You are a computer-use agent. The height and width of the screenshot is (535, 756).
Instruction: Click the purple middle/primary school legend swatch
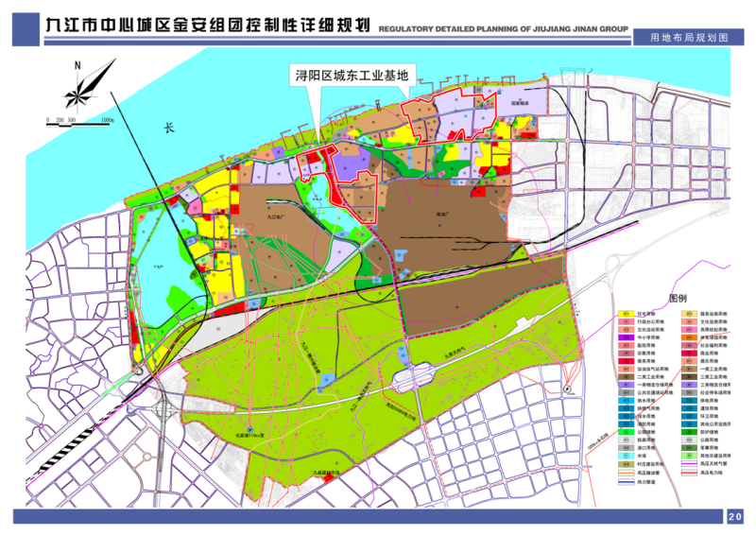627,337
